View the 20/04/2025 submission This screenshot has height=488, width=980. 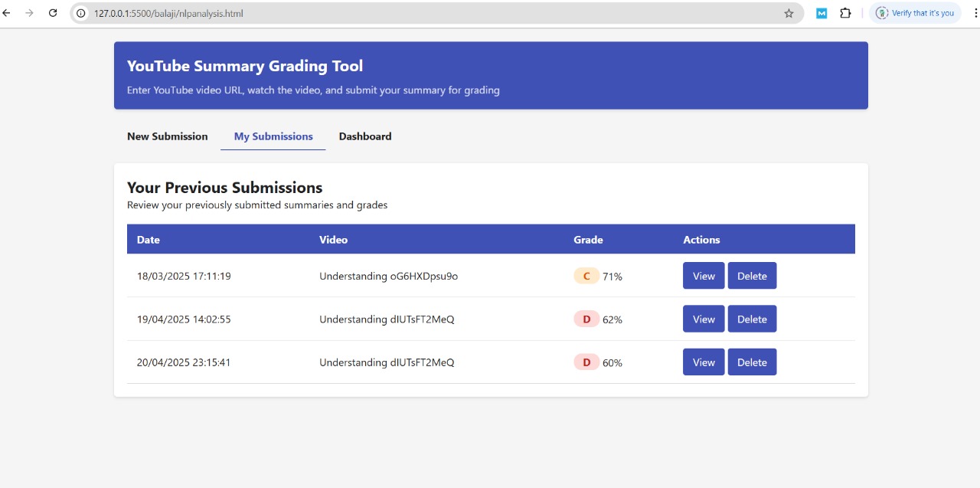tap(704, 362)
